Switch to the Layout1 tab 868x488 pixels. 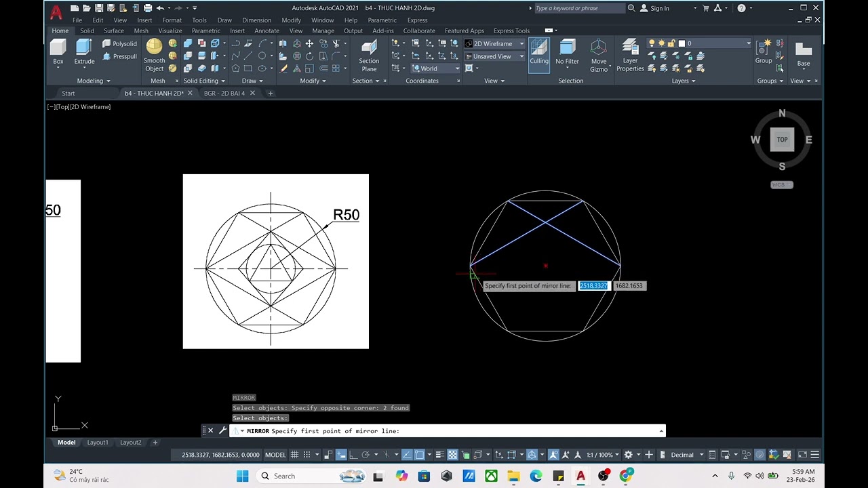tap(97, 442)
